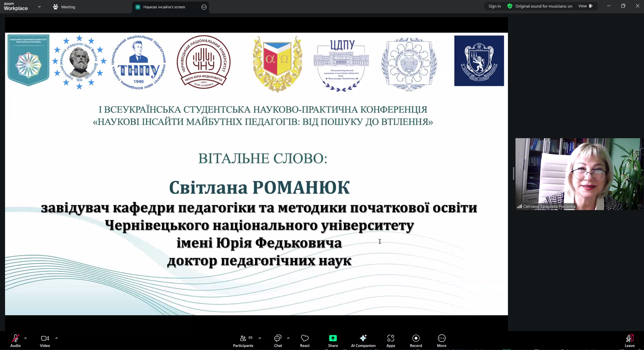Open the screen share options ellipsis

tap(204, 7)
